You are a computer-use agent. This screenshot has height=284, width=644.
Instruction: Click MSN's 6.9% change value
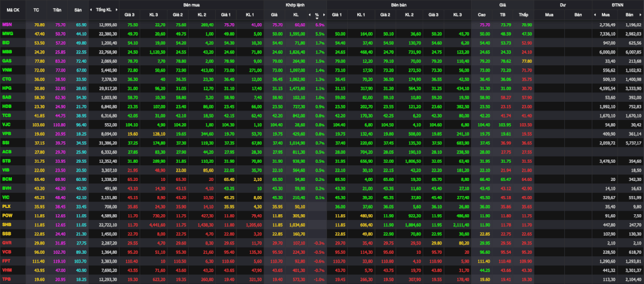click(320, 25)
